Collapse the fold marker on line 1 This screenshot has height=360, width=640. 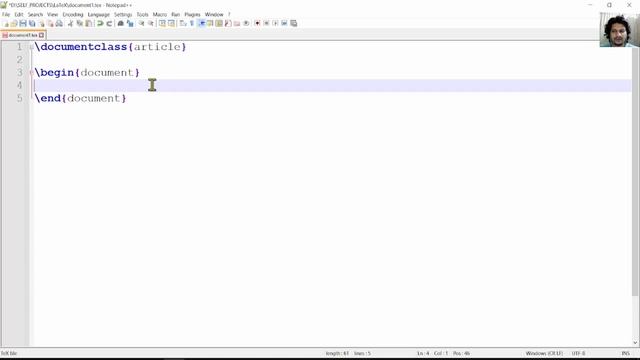(x=31, y=47)
